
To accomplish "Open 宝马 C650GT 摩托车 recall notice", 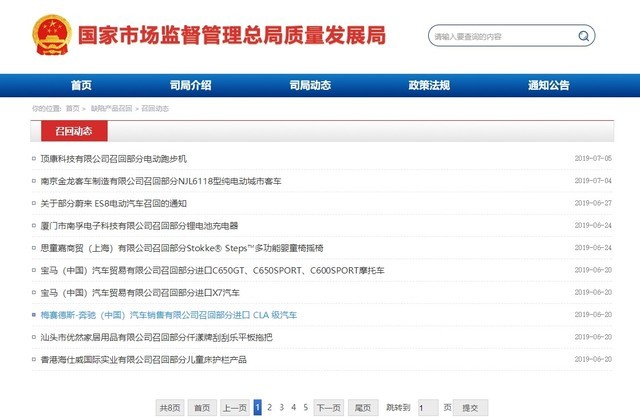I will pyautogui.click(x=213, y=270).
